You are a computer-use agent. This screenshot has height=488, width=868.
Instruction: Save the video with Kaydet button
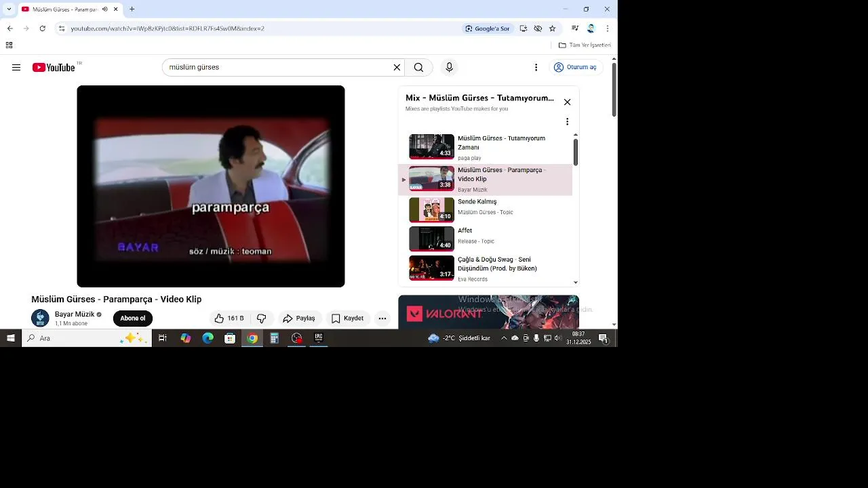pos(348,319)
